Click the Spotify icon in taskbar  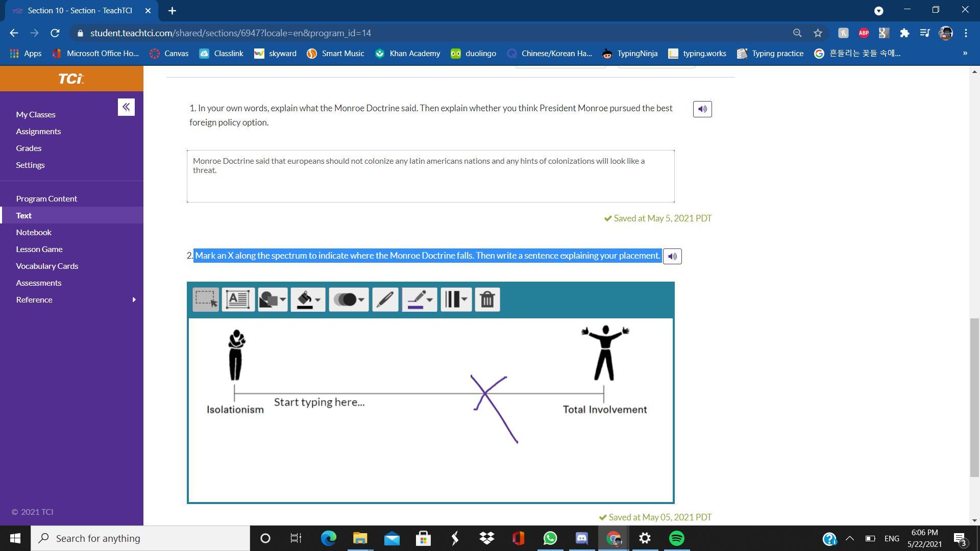click(x=677, y=538)
